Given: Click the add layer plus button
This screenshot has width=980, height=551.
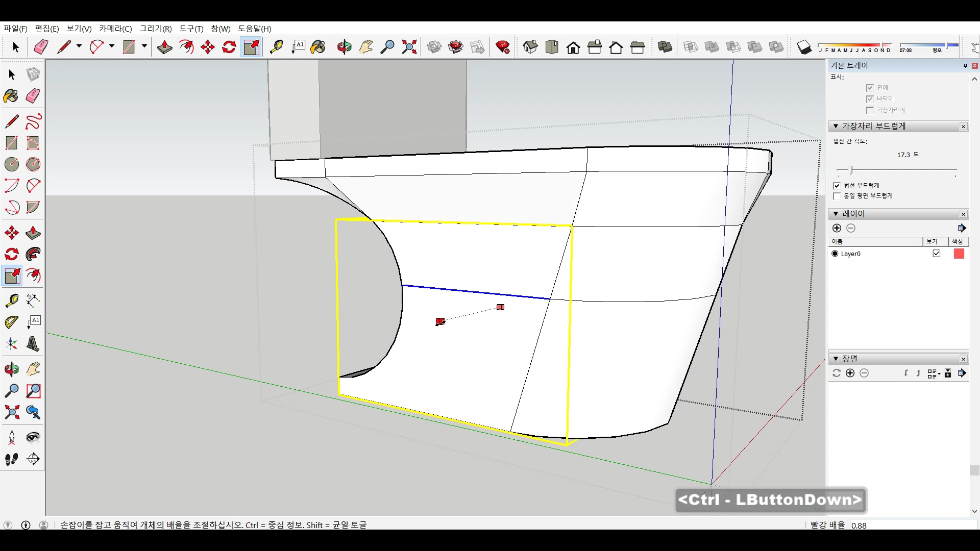Looking at the screenshot, I should coord(837,228).
